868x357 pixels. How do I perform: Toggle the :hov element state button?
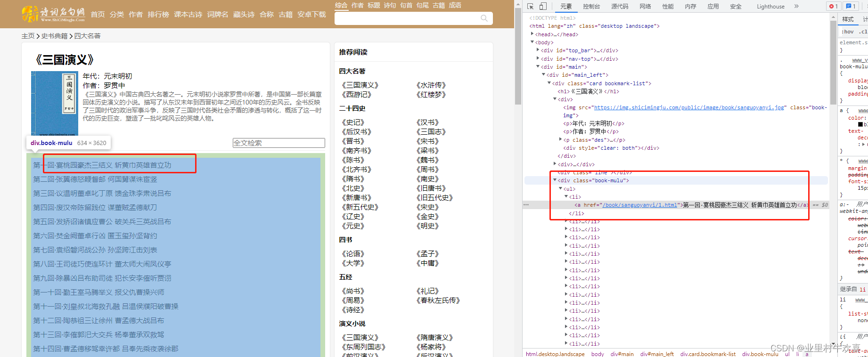coord(848,32)
